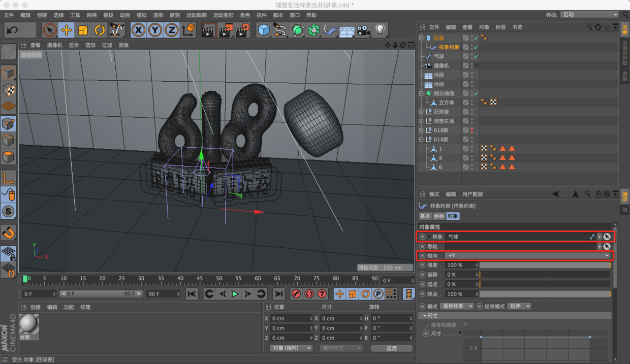Activate the Move tool
This screenshot has height=364, width=630.
(x=66, y=30)
